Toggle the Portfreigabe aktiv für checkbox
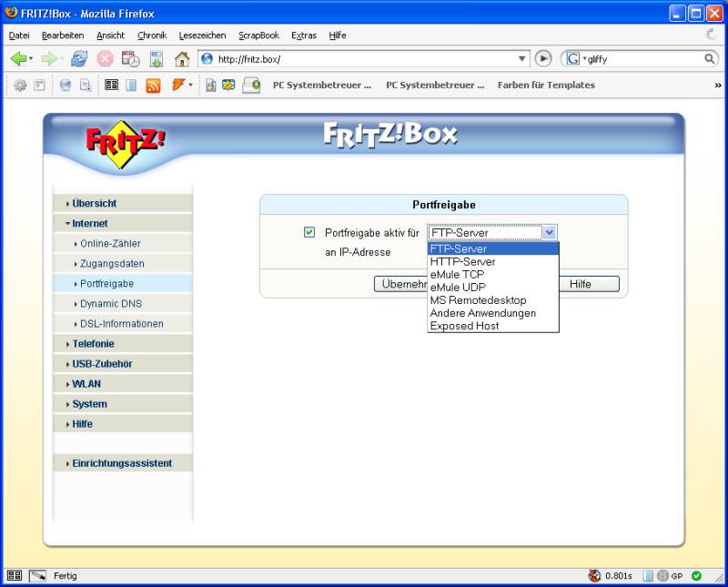Screen dimensions: 728x587 pos(309,232)
